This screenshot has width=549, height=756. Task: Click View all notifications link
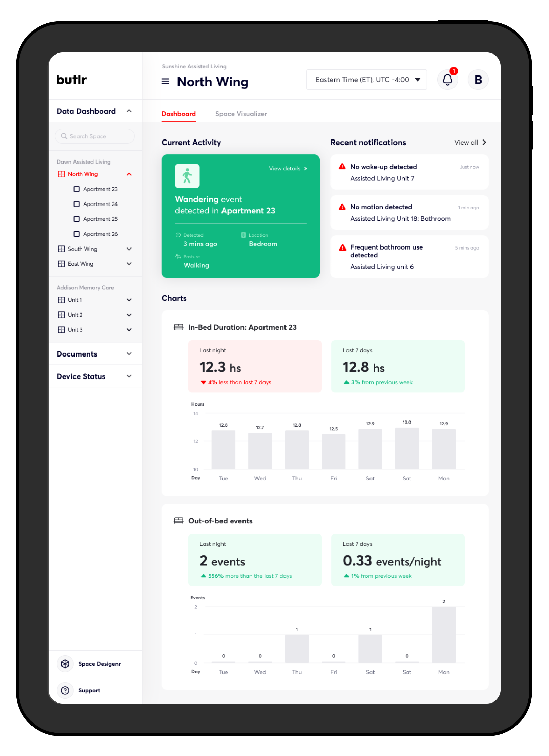click(x=470, y=143)
